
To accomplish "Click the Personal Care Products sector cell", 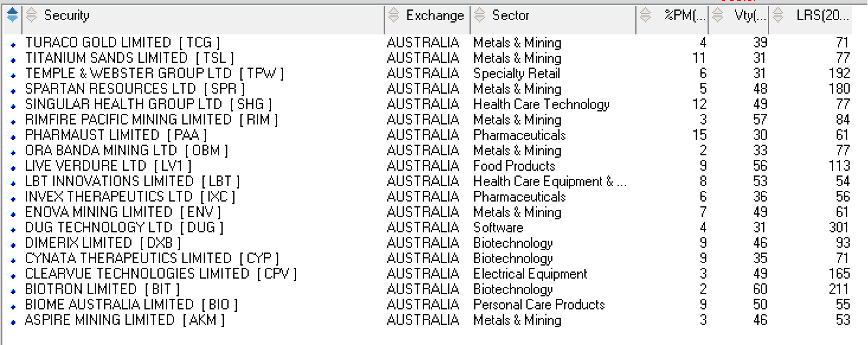I will coord(539,305).
